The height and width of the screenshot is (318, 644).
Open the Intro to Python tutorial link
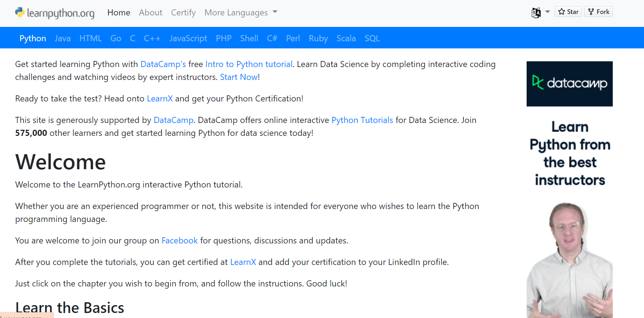pyautogui.click(x=249, y=64)
